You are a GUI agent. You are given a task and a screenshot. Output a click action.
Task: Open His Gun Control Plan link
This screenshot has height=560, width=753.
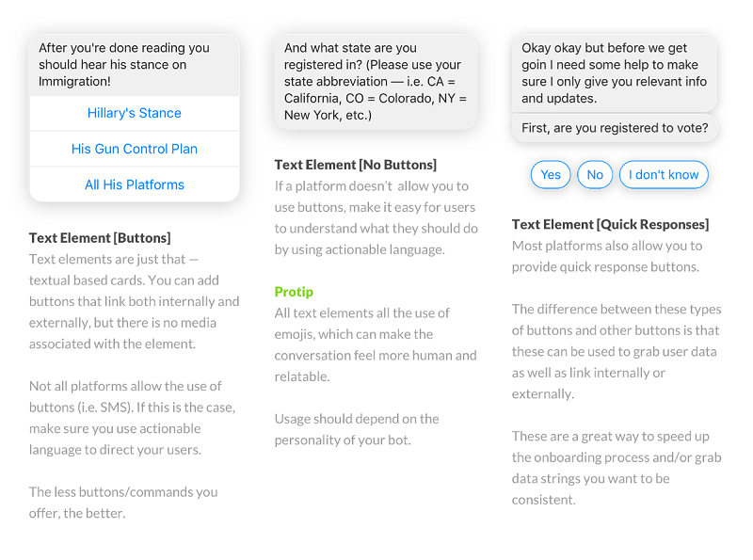pyautogui.click(x=134, y=149)
